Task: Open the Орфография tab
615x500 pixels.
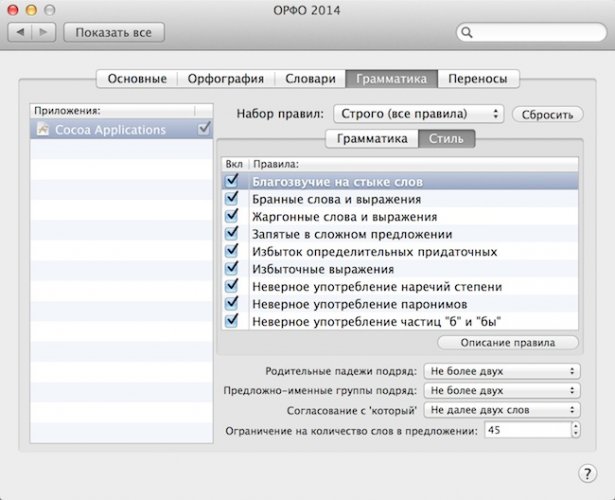Action: [226, 79]
